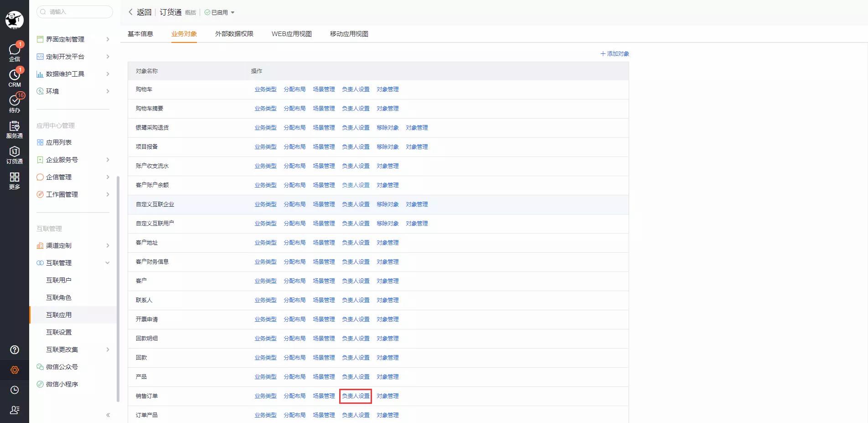Click the user avatar at top left
Image resolution: width=868 pixels, height=423 pixels.
coord(15,20)
